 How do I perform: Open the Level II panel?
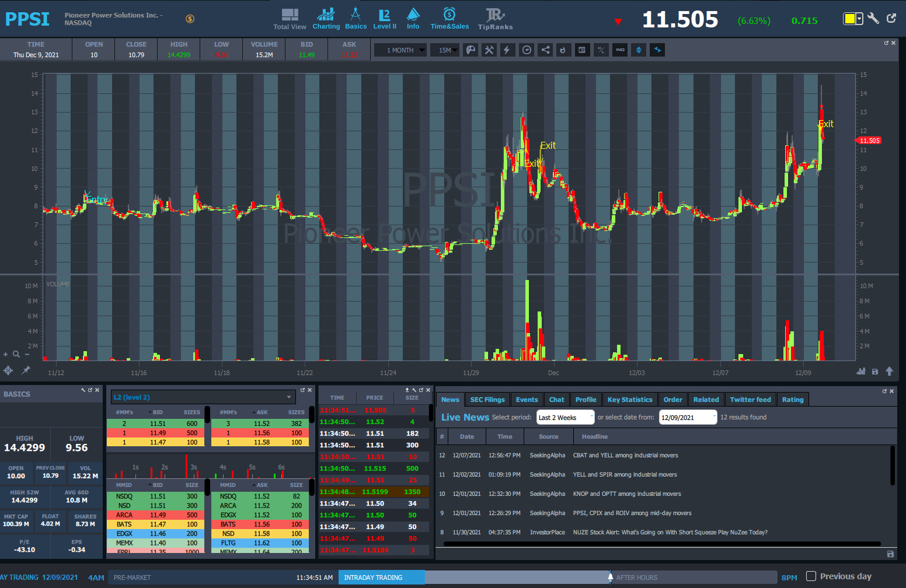click(x=384, y=18)
